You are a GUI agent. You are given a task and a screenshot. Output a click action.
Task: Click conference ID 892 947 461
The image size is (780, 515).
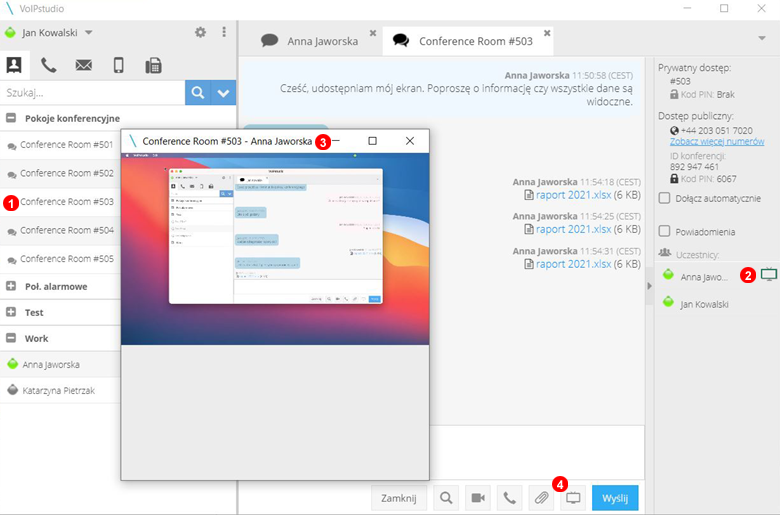694,167
